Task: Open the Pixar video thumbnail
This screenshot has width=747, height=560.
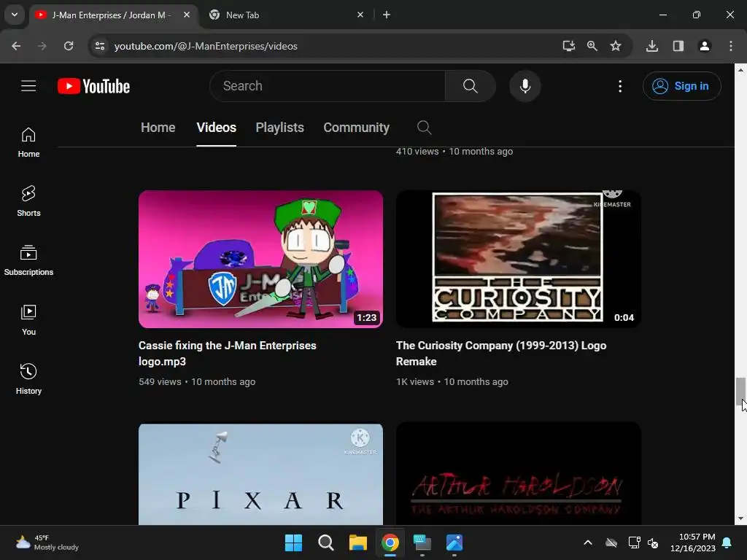Action: 260,474
